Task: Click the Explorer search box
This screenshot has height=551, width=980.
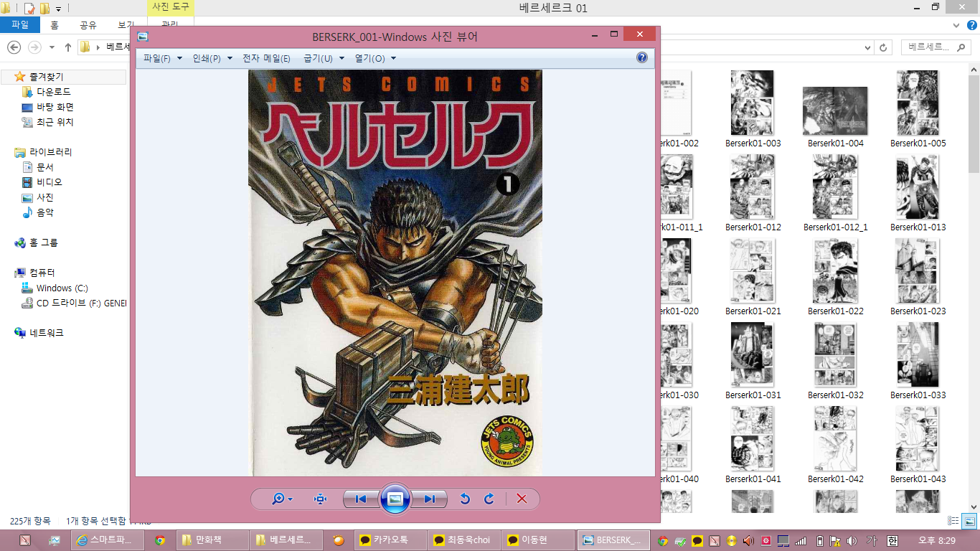Action: point(930,47)
